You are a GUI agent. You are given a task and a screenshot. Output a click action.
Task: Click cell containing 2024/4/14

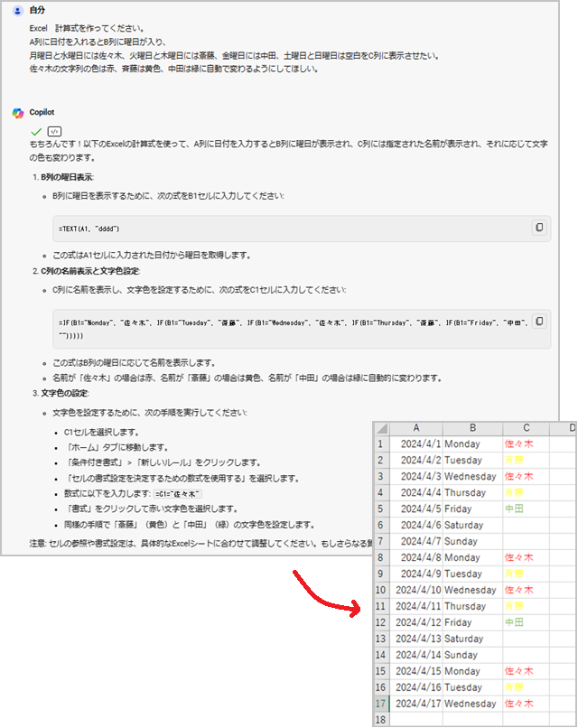(x=416, y=655)
